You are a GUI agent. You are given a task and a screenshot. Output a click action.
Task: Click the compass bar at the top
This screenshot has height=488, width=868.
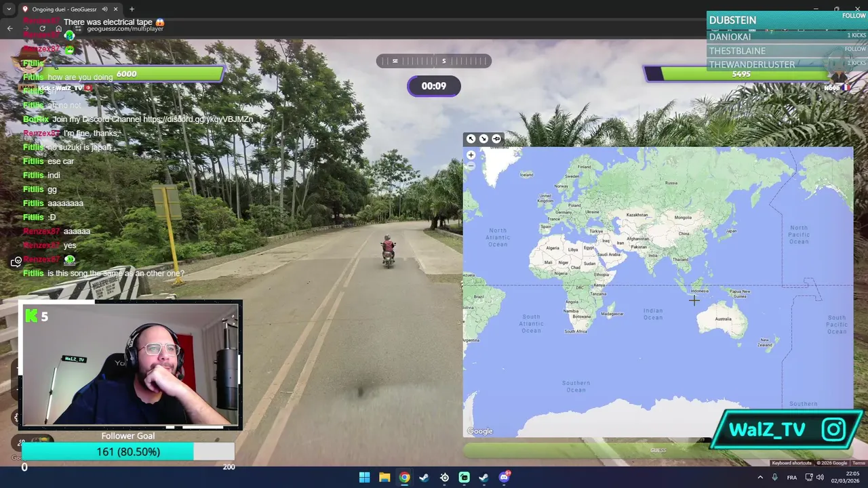tap(434, 61)
